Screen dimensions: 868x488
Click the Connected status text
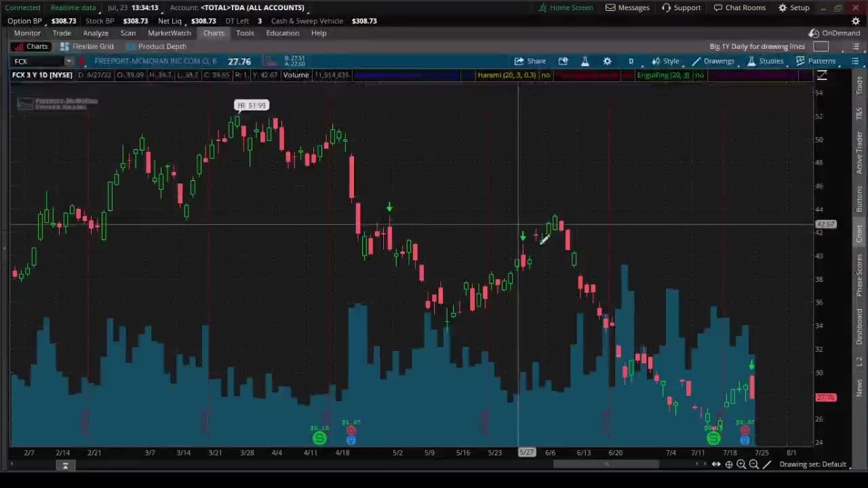pyautogui.click(x=22, y=7)
